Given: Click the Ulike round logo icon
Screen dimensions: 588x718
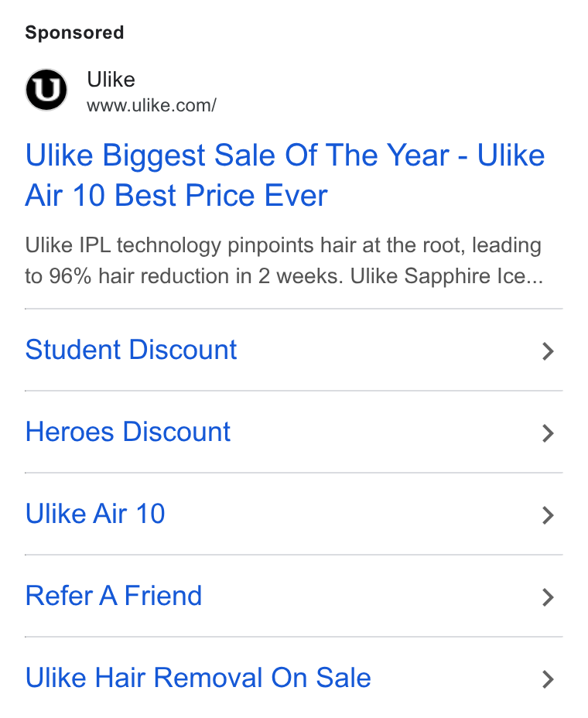Looking at the screenshot, I should coord(46,90).
